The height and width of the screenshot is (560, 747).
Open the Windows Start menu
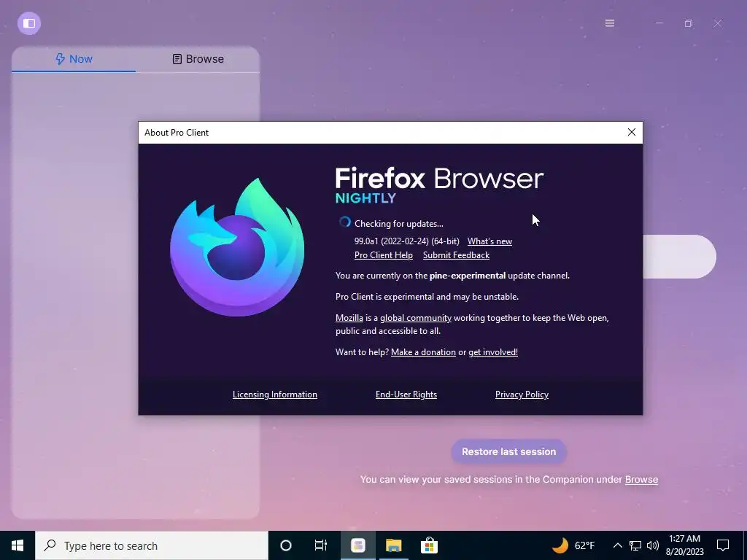point(18,545)
